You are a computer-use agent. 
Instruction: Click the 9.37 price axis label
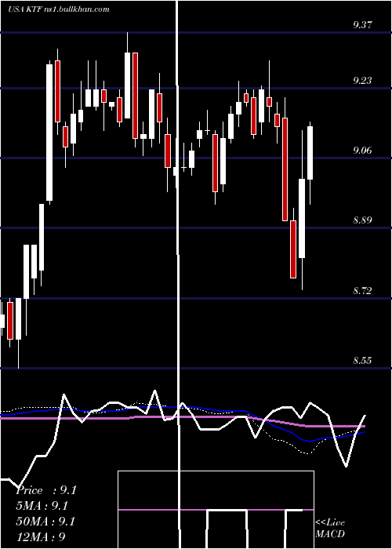pos(362,25)
